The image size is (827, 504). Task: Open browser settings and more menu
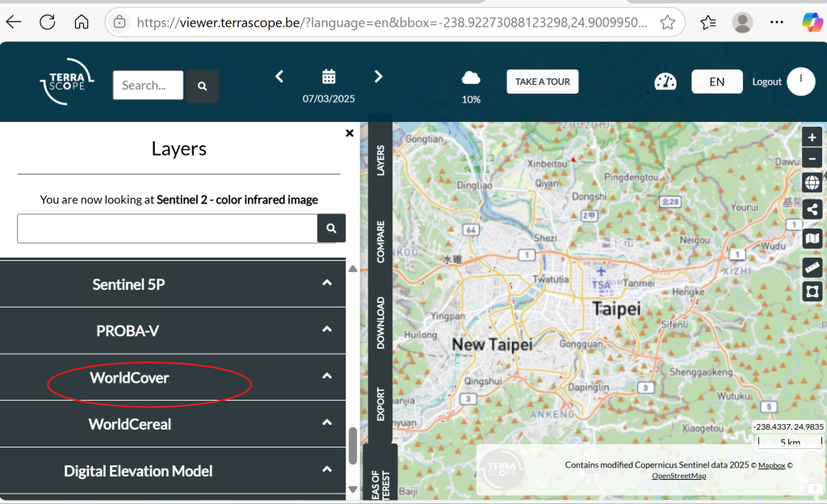(776, 22)
